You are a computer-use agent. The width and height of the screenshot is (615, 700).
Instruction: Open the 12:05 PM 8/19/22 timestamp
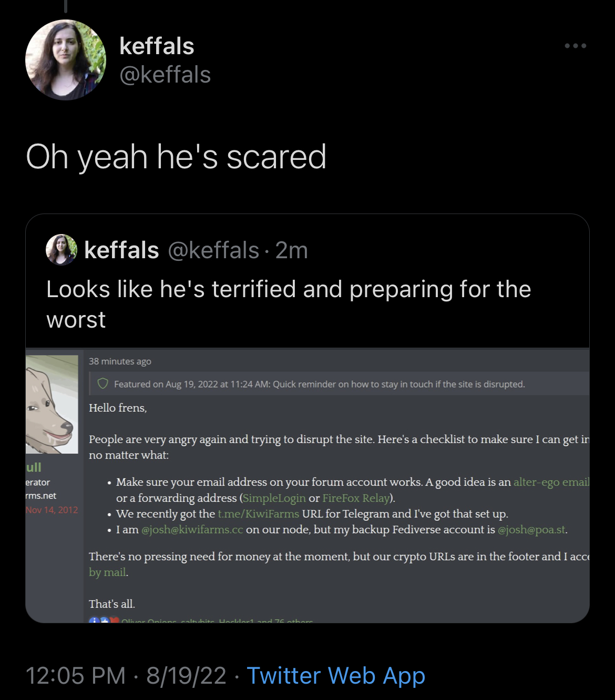pos(126,676)
